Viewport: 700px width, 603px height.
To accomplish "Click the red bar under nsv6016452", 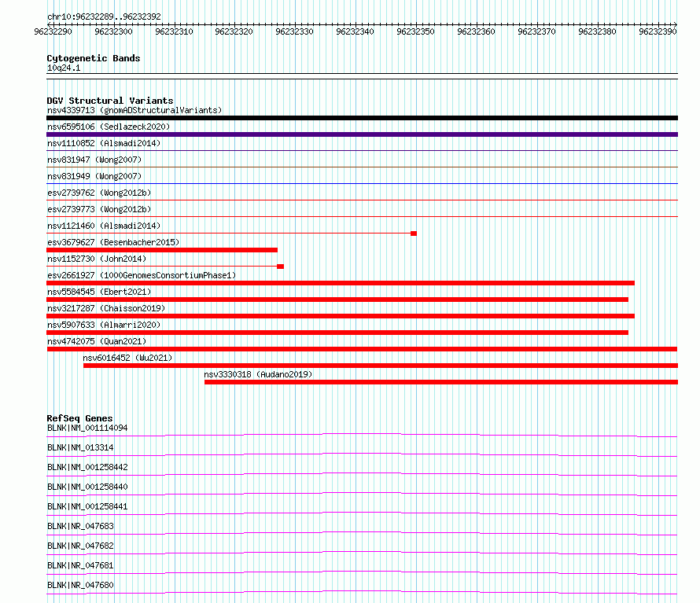I will (381, 366).
